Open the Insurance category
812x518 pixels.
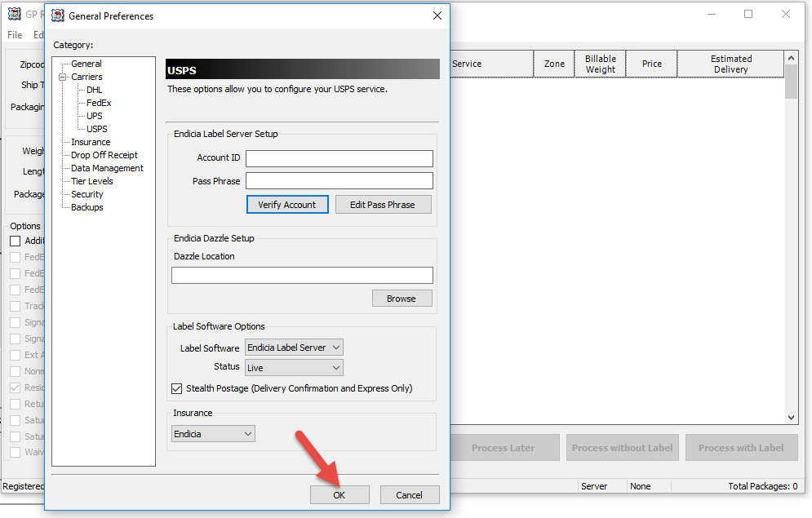click(x=91, y=142)
